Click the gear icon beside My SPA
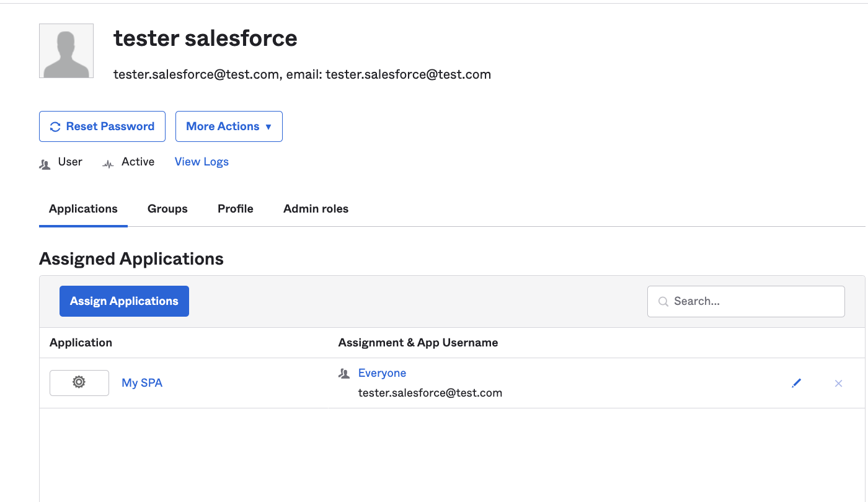868x502 pixels. pos(79,382)
